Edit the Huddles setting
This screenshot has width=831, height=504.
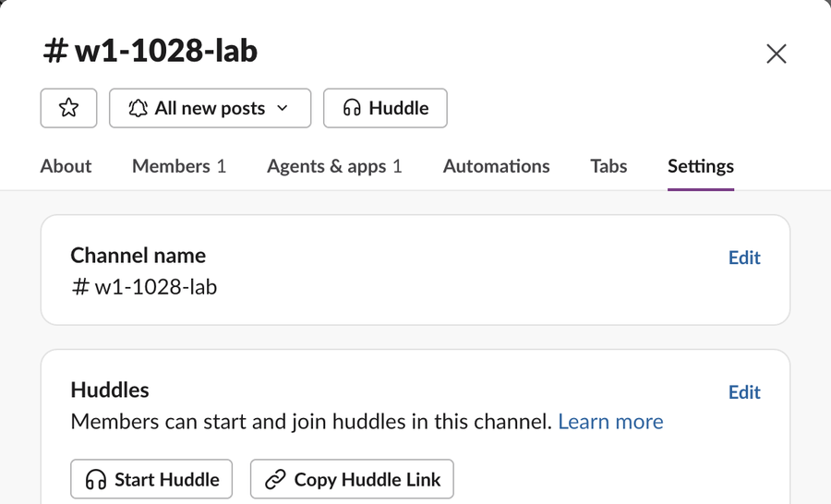744,392
